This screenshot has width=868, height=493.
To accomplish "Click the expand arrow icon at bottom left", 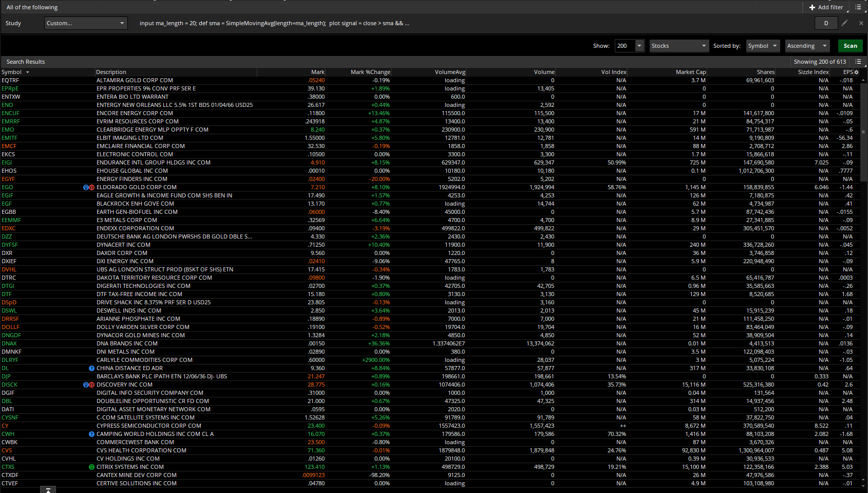I will (x=48, y=490).
